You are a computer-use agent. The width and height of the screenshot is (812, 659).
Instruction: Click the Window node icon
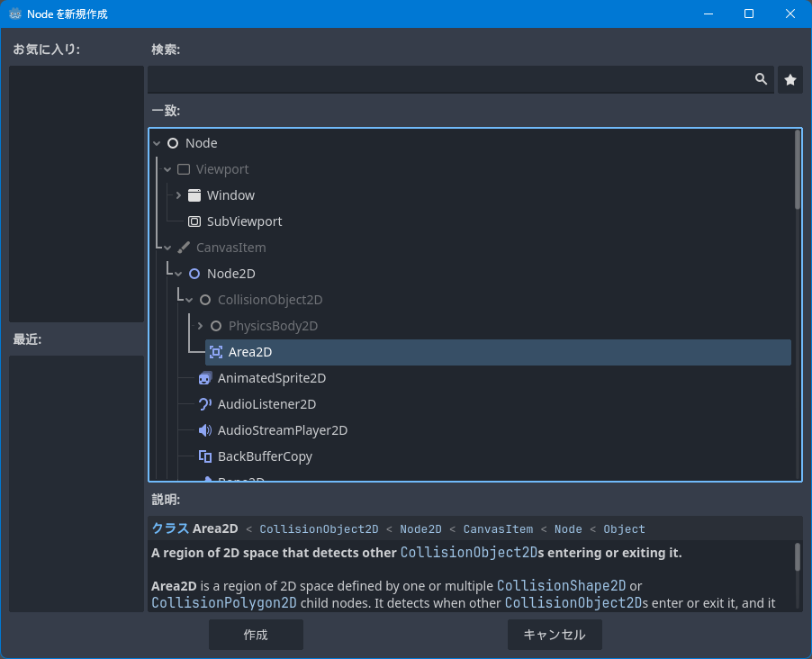(x=194, y=195)
